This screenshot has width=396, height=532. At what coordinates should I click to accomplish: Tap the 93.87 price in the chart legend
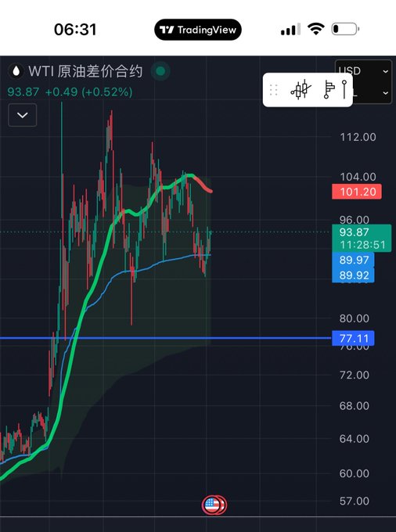(x=23, y=92)
